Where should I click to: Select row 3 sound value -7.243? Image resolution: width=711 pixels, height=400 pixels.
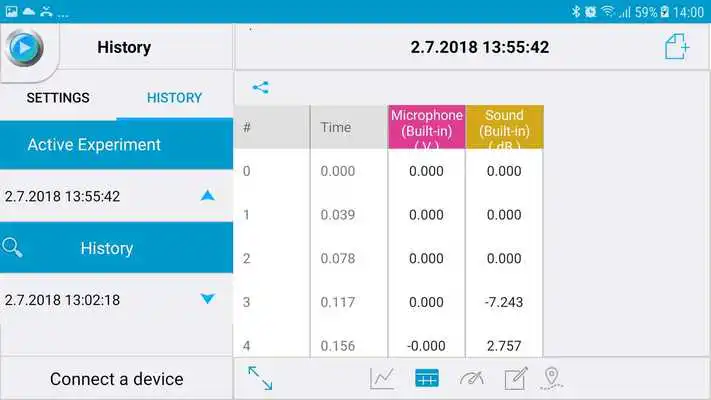click(504, 302)
